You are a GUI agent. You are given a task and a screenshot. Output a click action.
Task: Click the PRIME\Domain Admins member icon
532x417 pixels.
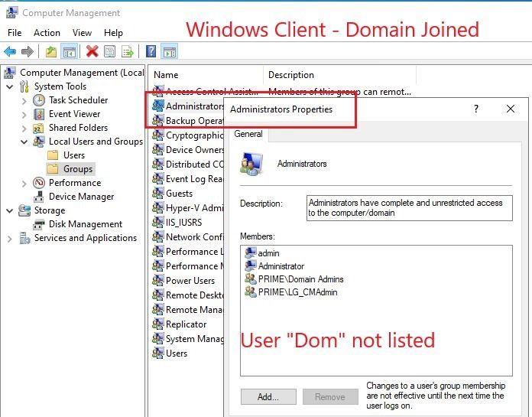point(251,279)
